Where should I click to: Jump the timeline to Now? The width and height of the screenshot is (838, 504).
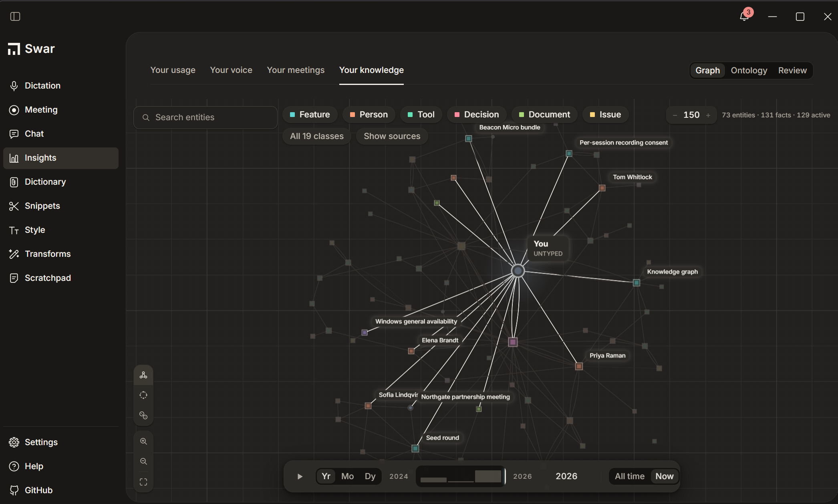click(x=665, y=476)
